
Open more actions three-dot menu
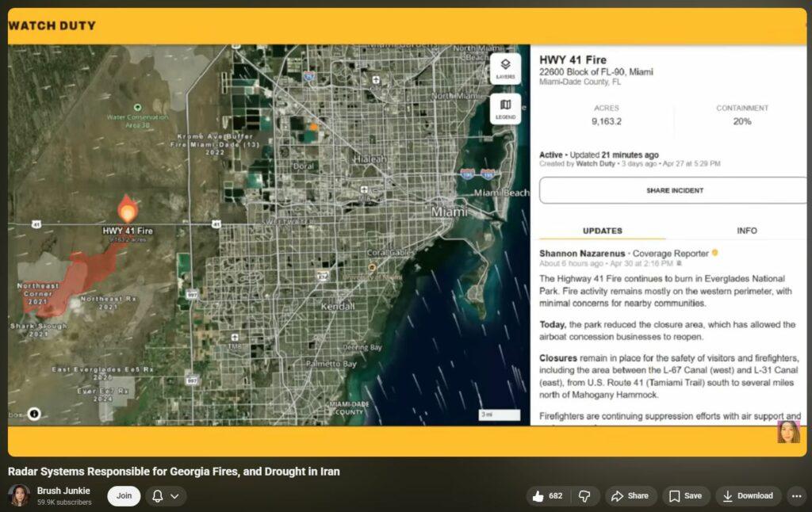[x=796, y=496]
